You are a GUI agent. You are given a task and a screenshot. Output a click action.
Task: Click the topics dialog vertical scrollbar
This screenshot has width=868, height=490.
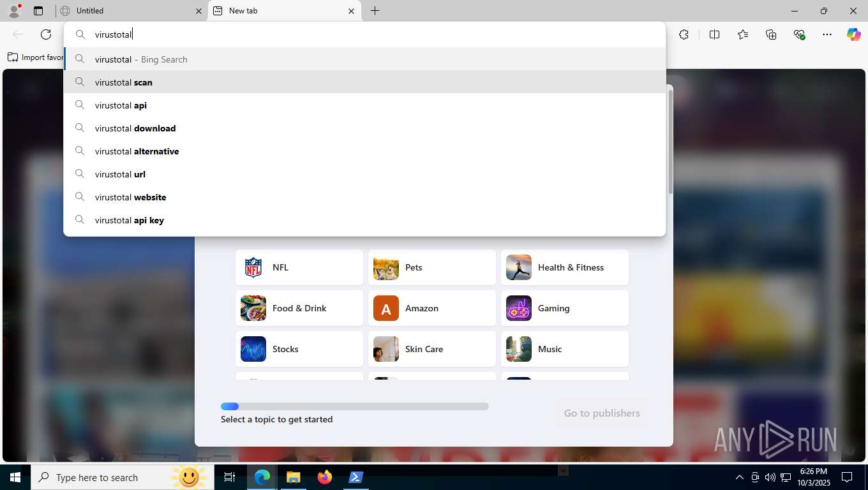pyautogui.click(x=670, y=142)
